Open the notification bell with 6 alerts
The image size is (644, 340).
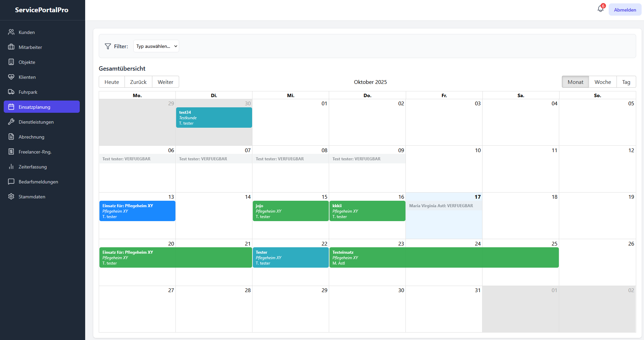(601, 9)
